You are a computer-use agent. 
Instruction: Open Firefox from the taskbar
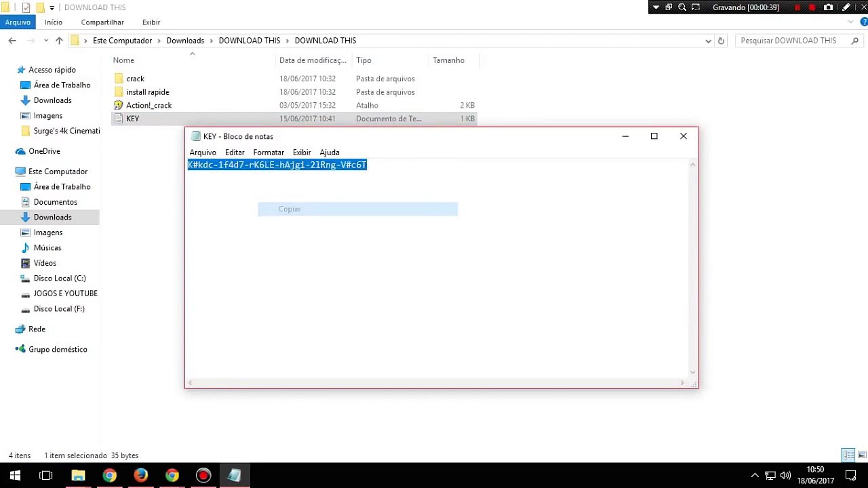point(140,475)
